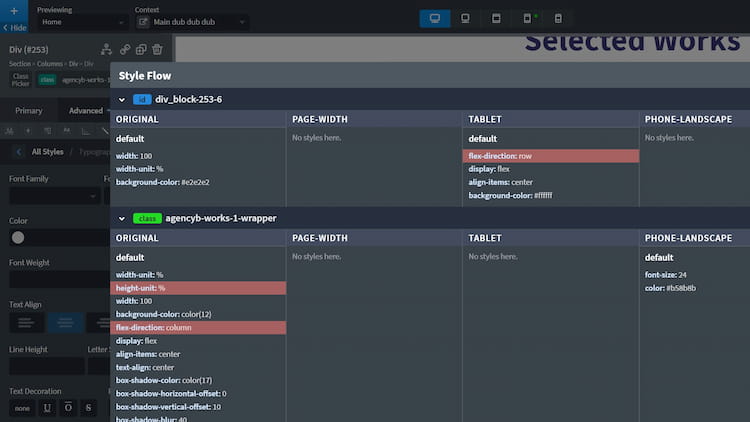Click background-color: #e2e2e2 property
The height and width of the screenshot is (422, 750).
click(x=163, y=182)
